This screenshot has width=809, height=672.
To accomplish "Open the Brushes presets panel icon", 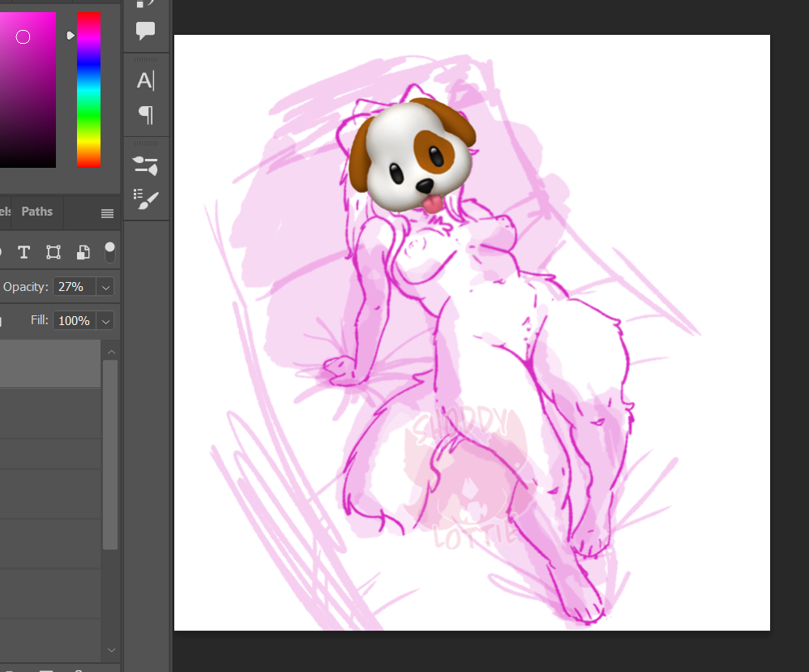I will [145, 199].
